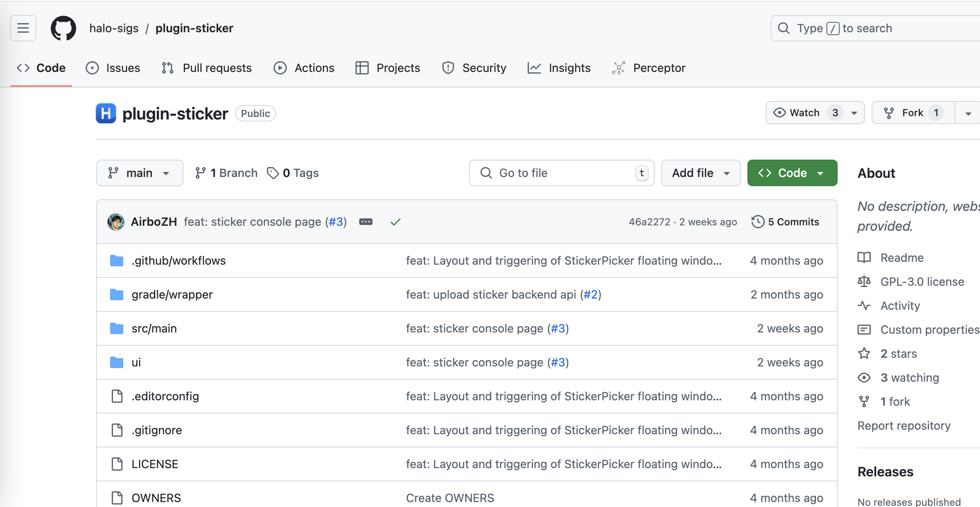The image size is (980, 507).
Task: Open the ui folder
Action: (136, 362)
